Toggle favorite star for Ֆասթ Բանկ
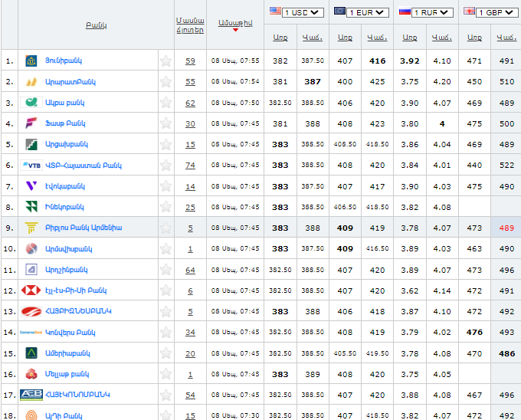Image resolution: width=521 pixels, height=420 pixels. [x=165, y=123]
